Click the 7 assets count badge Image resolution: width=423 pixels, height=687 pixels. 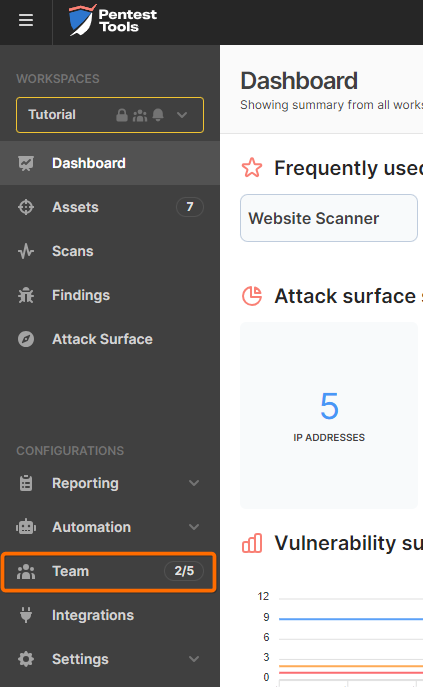(x=190, y=207)
